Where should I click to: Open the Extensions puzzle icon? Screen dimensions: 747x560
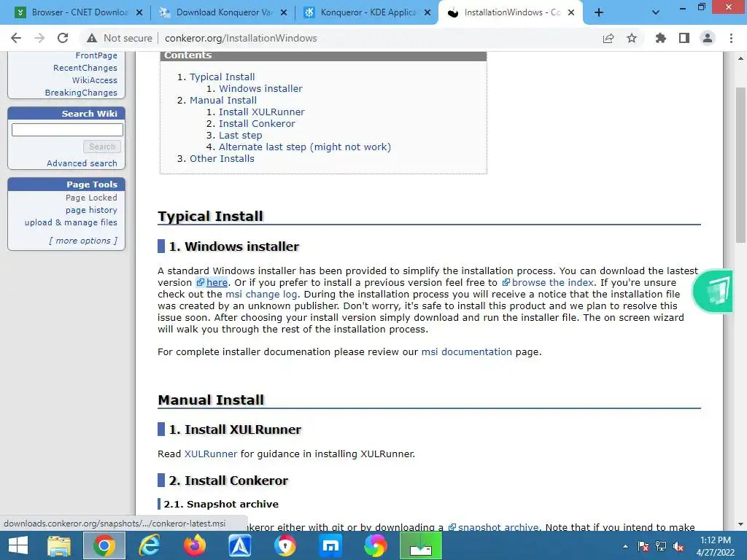(x=660, y=38)
